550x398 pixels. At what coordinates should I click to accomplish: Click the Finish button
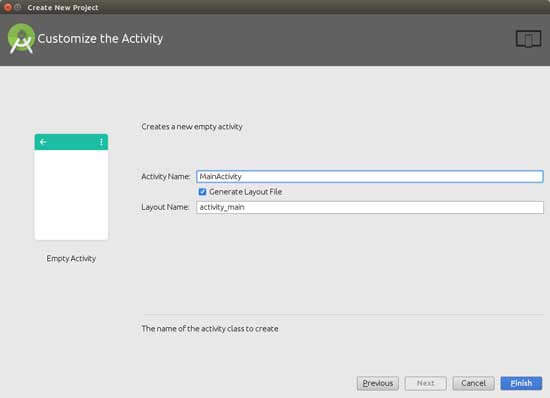click(521, 383)
